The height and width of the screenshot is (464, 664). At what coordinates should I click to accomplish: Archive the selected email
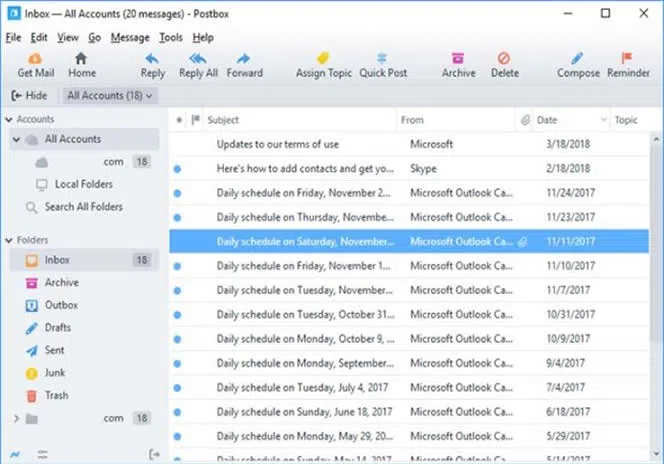click(x=458, y=59)
